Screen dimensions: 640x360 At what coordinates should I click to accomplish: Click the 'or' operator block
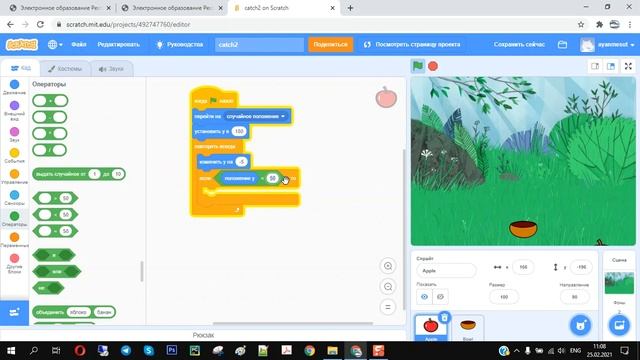[x=57, y=271]
